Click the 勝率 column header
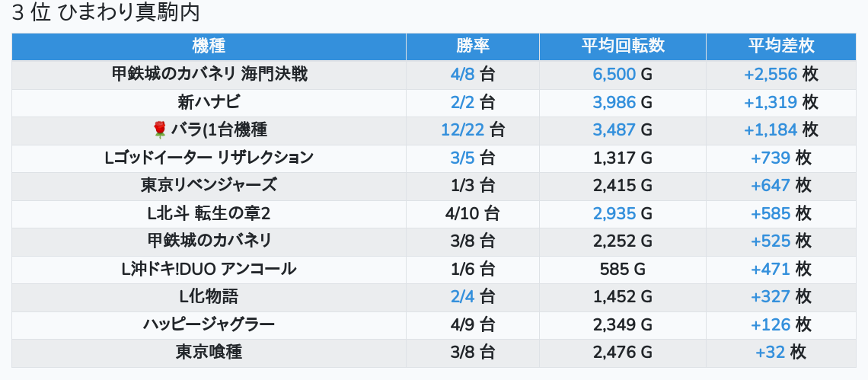 pyautogui.click(x=473, y=46)
